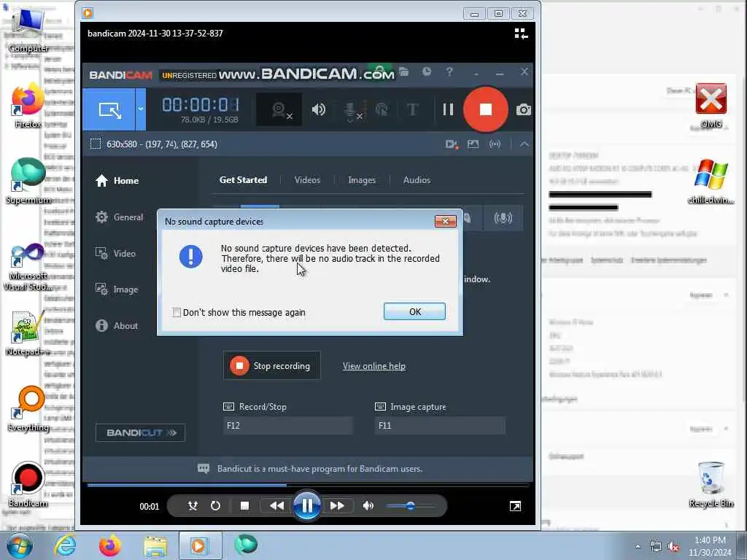
Task: Click the taskbar volume muted icon
Action: [x=673, y=547]
